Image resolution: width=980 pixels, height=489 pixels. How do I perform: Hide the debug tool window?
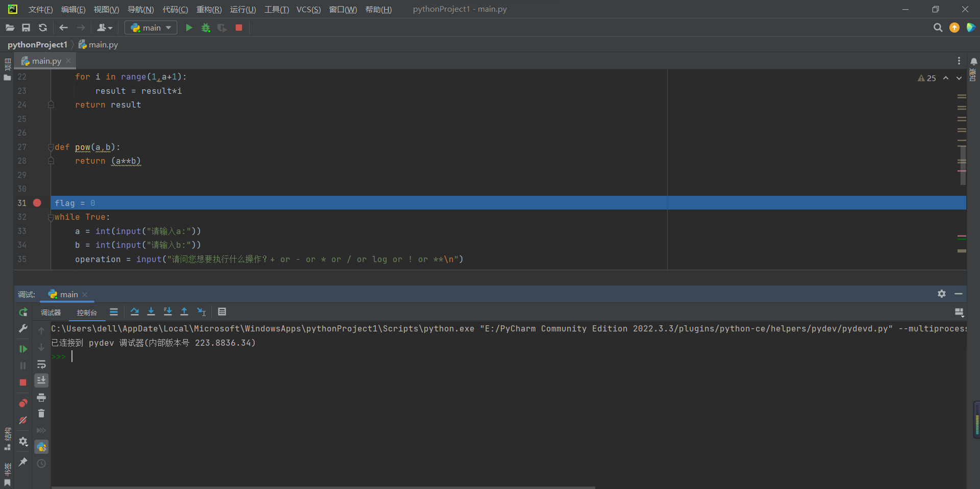959,294
